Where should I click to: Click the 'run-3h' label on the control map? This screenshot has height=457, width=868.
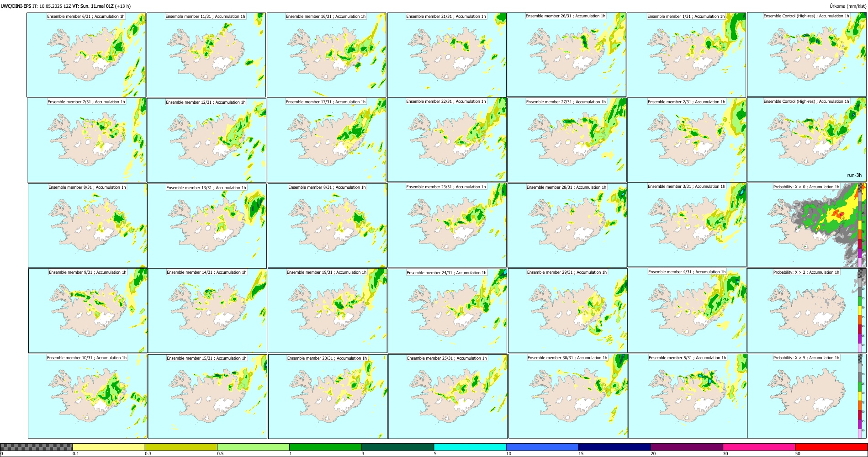(854, 175)
